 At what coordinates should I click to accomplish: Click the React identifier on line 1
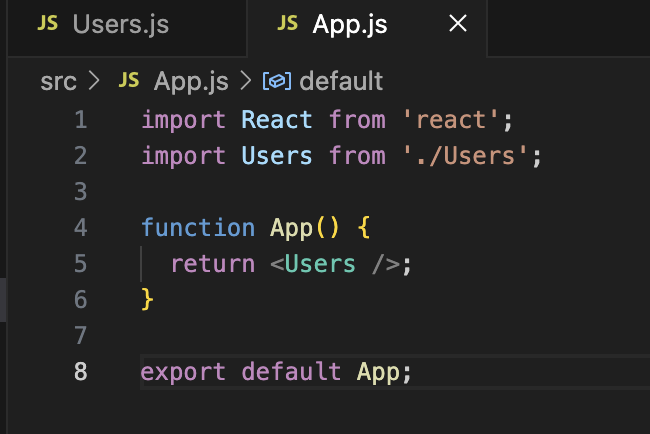[276, 120]
